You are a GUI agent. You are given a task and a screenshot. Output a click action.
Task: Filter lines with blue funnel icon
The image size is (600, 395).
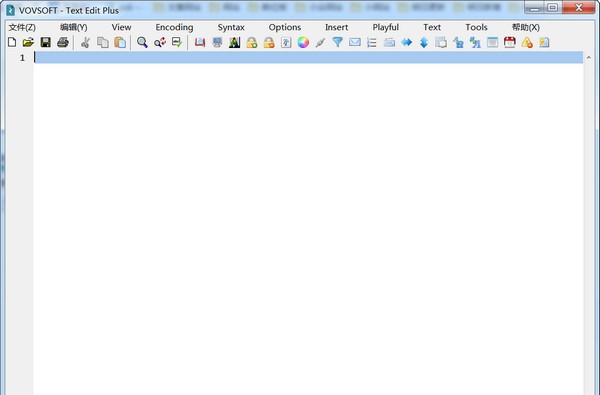click(x=338, y=42)
